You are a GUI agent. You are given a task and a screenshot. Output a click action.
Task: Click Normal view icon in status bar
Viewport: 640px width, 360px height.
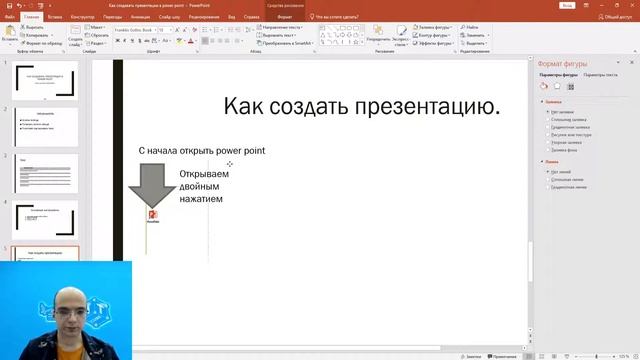(529, 356)
